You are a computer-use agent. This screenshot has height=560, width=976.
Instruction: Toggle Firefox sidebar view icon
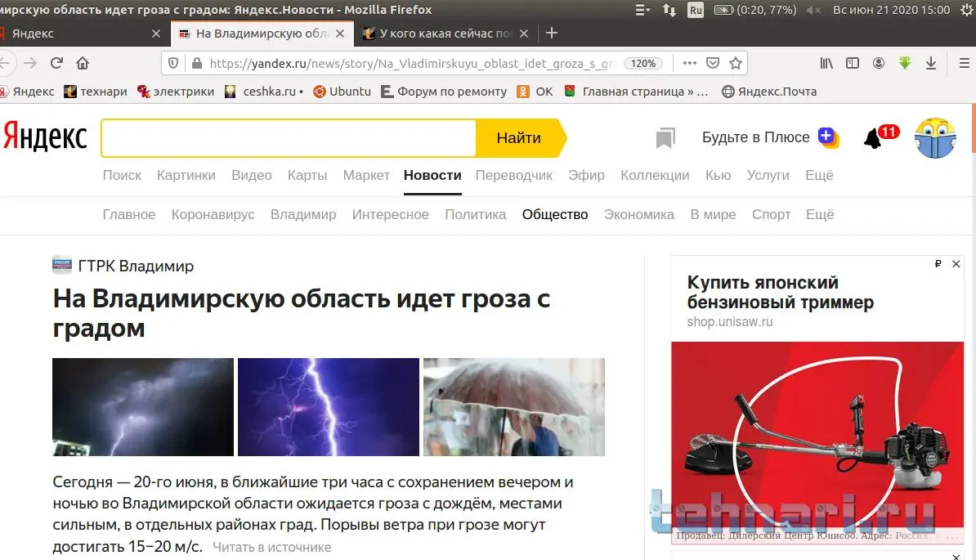[x=852, y=63]
